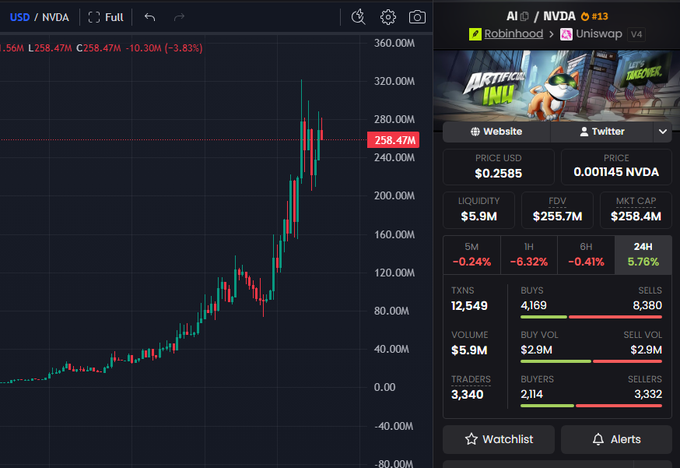680x468 pixels.
Task: Click the SELLERS count 3,332
Action: tap(648, 394)
